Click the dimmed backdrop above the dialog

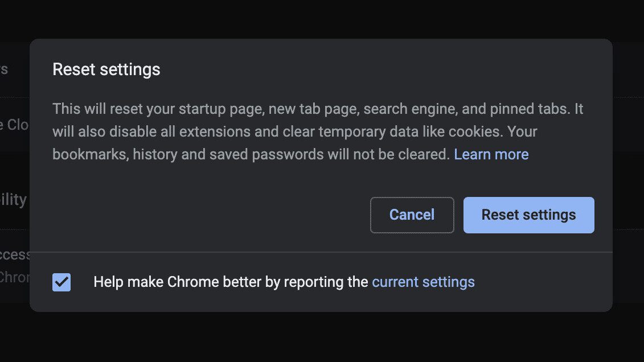322,18
